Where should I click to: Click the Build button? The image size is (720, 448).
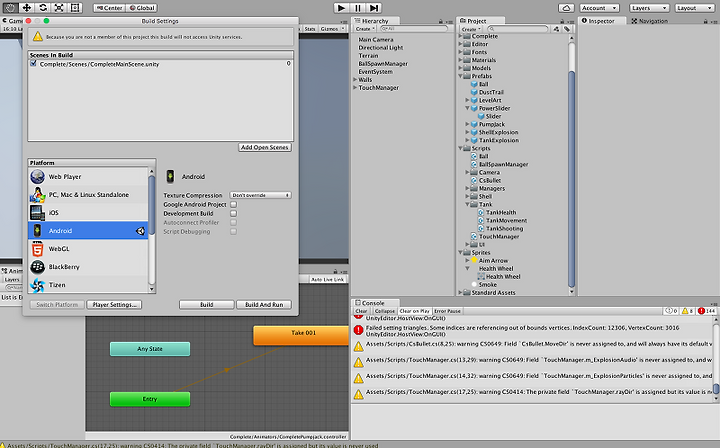[207, 305]
